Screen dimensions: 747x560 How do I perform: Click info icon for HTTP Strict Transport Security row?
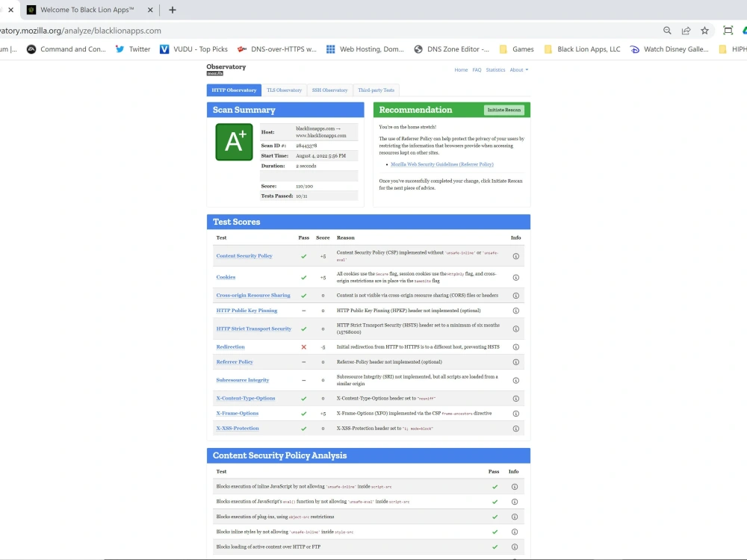[x=515, y=329]
